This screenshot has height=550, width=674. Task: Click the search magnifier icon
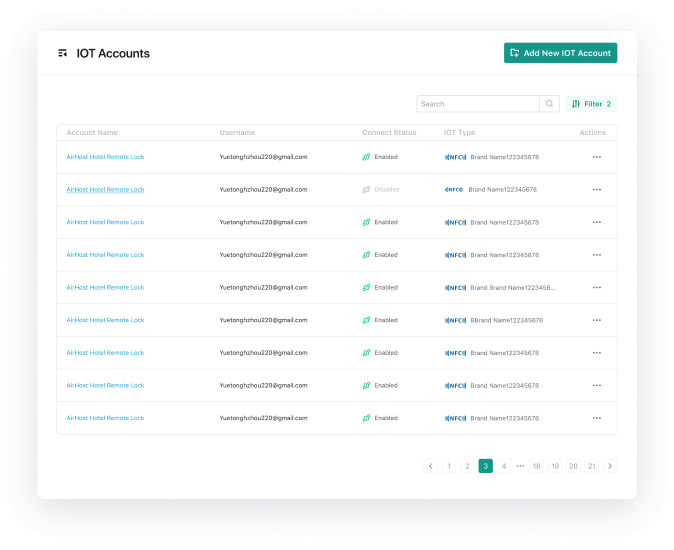(549, 104)
